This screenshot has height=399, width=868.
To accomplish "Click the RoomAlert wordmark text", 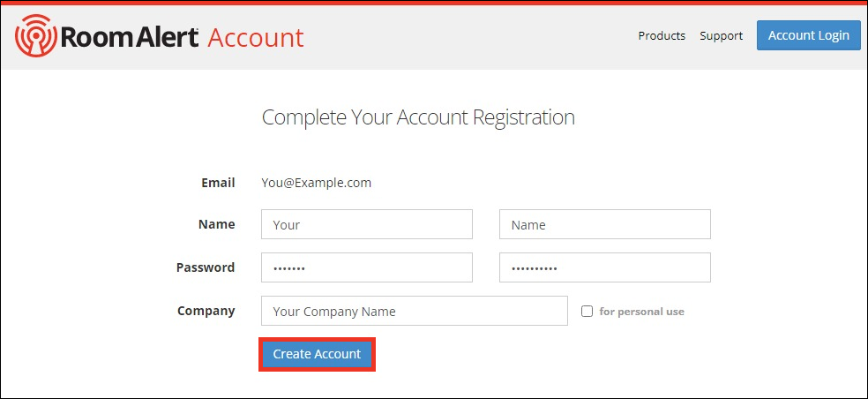I will click(129, 37).
